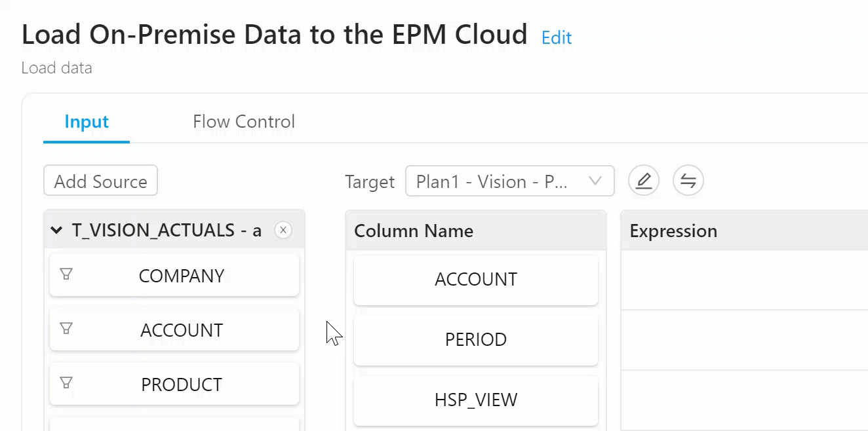Select the Input tab

coord(86,121)
